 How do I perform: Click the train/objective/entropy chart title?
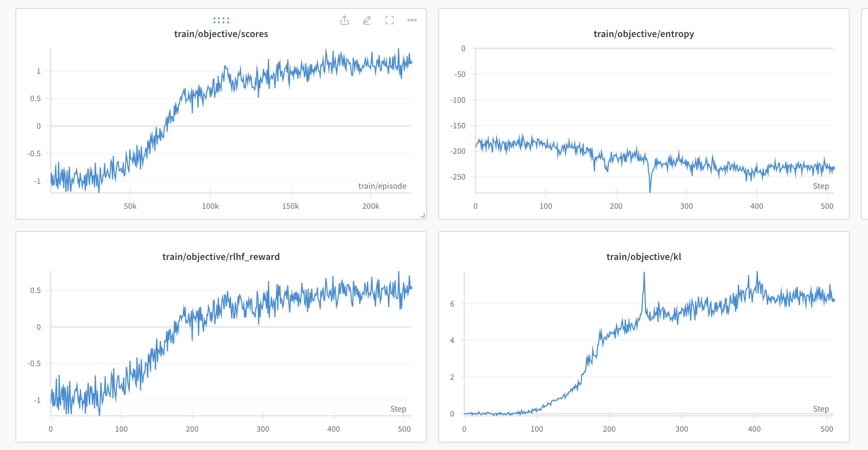644,34
